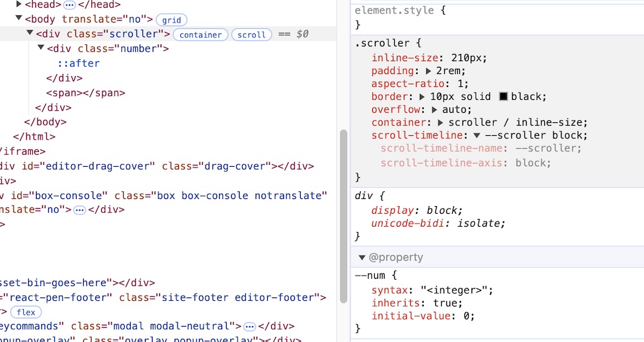Open the black border color swatch

[504, 97]
